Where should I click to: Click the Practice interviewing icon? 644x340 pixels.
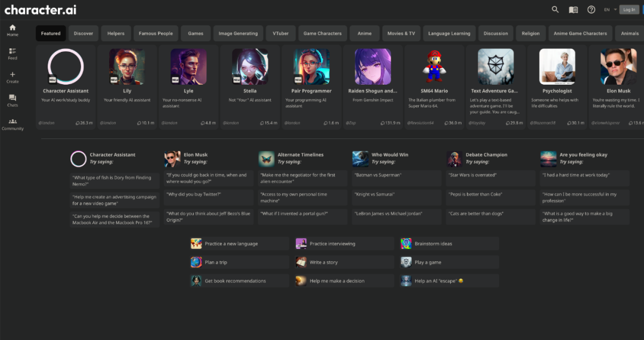pyautogui.click(x=301, y=243)
